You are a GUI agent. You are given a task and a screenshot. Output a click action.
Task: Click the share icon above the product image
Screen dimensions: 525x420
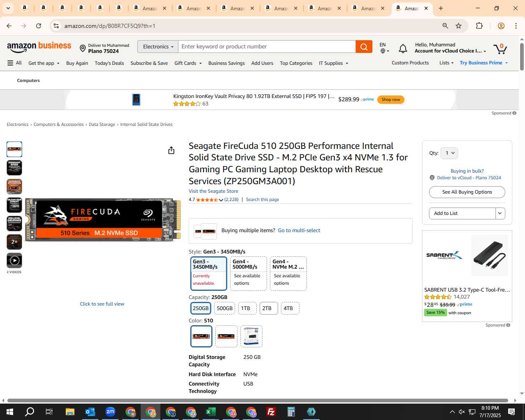(x=171, y=151)
